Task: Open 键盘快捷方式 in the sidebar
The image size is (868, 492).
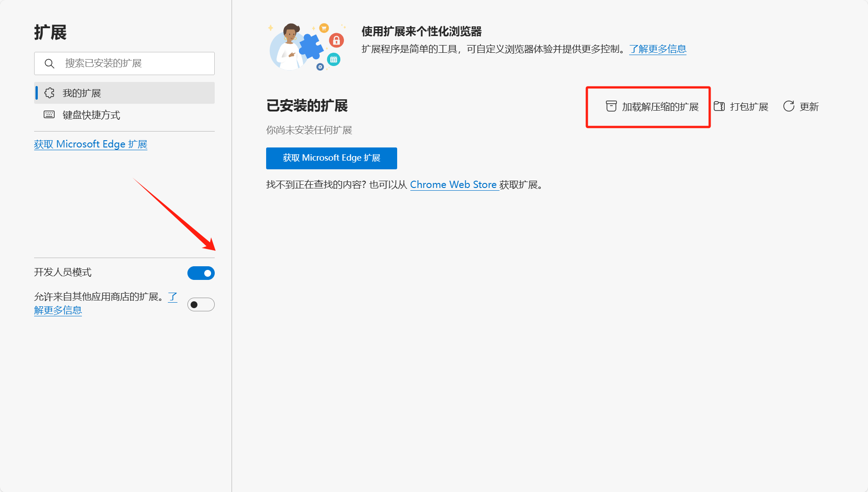Action: tap(91, 115)
